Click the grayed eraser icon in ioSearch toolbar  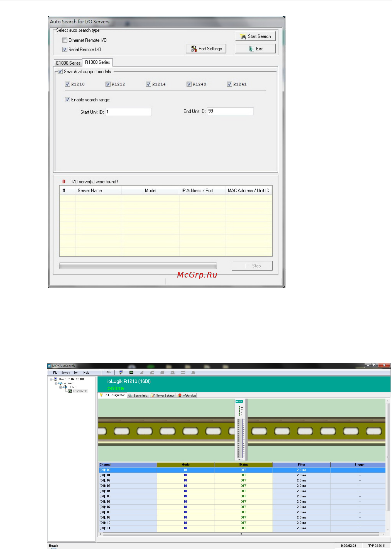[x=142, y=372]
